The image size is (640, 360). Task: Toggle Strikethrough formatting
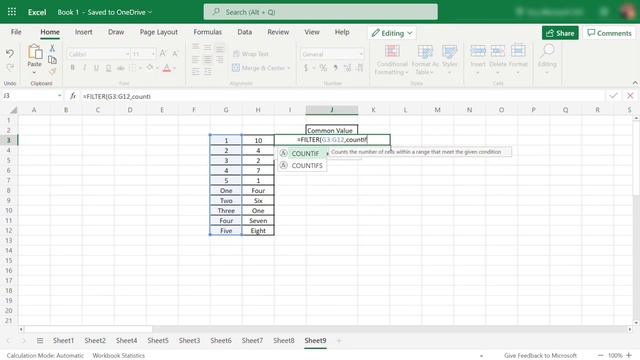120,68
